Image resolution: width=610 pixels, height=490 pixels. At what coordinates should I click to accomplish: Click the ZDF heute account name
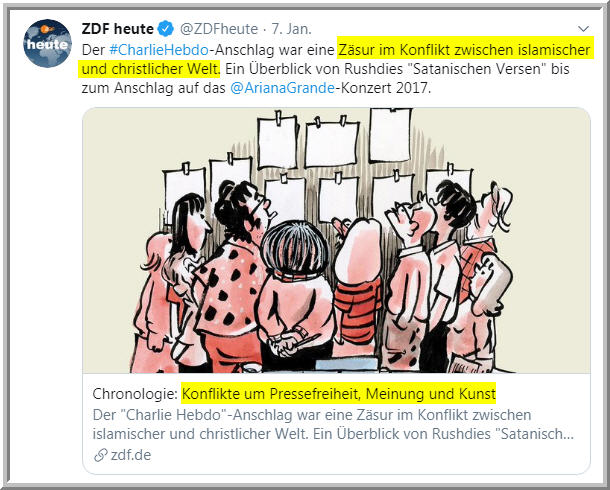click(x=117, y=29)
